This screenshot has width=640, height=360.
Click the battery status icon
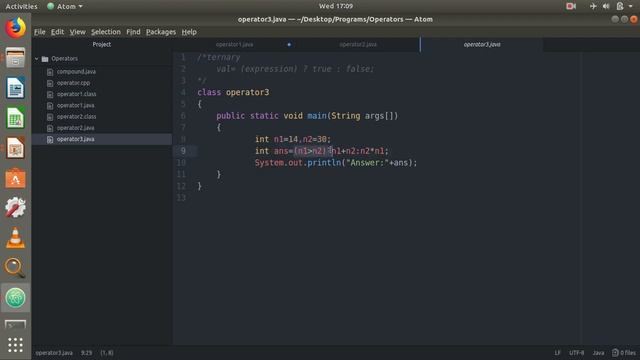pos(620,6)
